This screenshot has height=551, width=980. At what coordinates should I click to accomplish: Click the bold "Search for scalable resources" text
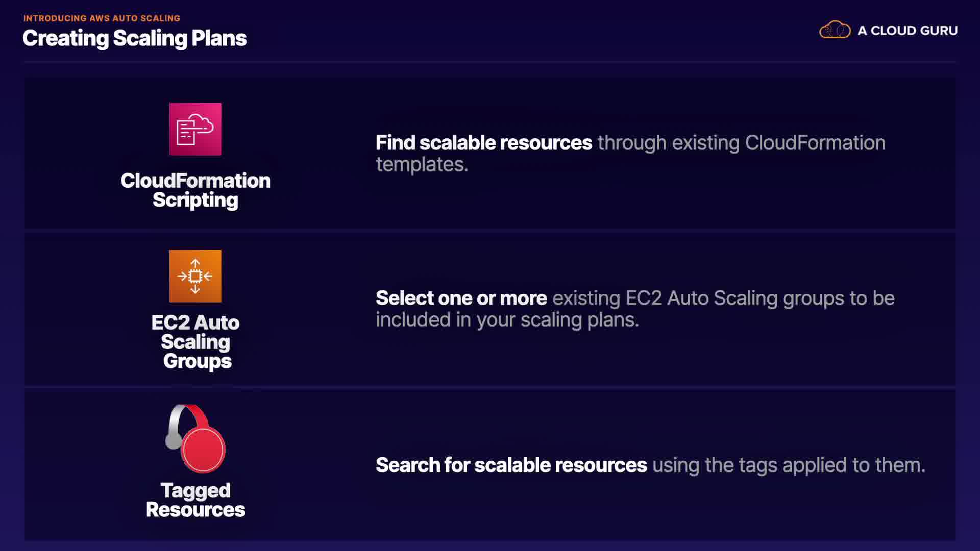[511, 465]
